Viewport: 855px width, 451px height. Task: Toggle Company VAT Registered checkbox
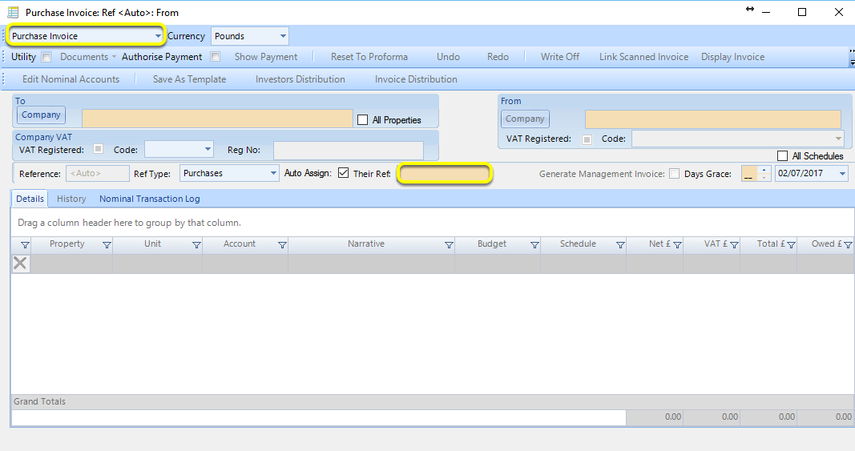[98, 148]
